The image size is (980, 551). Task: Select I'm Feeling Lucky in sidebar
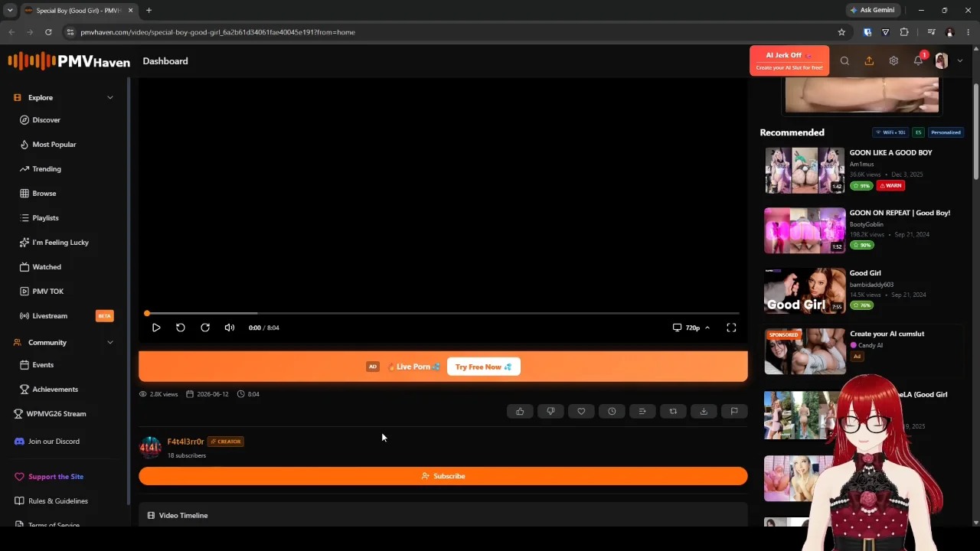60,243
